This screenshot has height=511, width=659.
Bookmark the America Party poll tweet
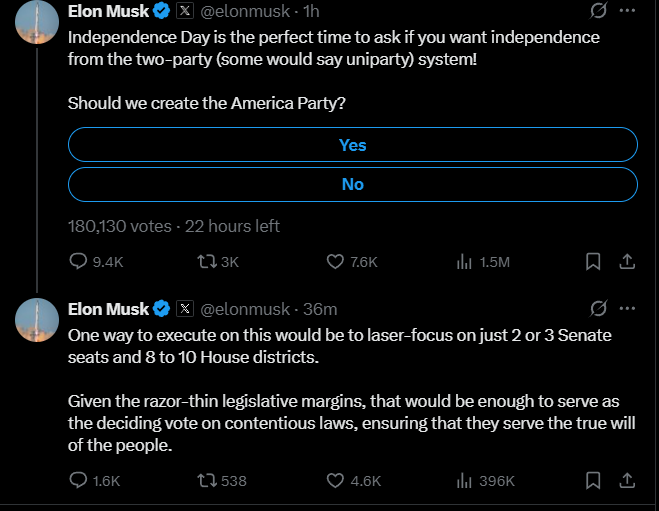[x=593, y=261]
